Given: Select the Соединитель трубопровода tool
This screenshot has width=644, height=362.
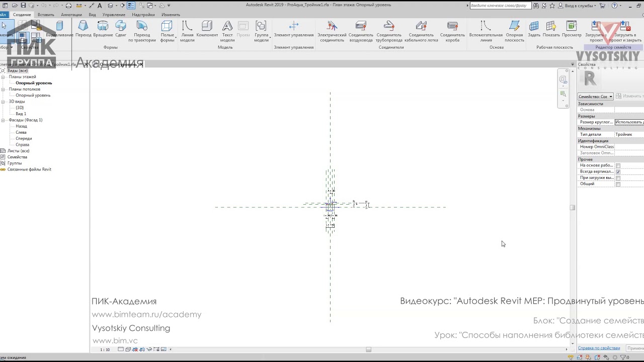Looking at the screenshot, I should [389, 31].
